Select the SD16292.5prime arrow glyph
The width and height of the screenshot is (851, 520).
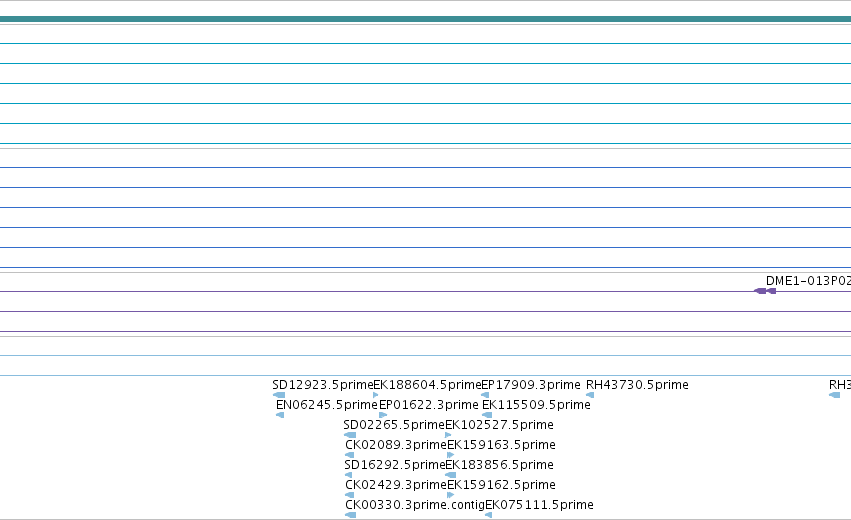point(348,475)
